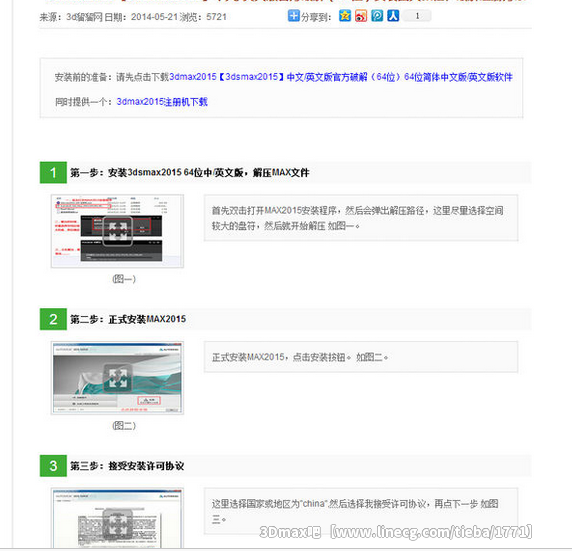This screenshot has height=551, width=572.
Task: Click expand icon on step three thumbnail
Action: coord(117,525)
